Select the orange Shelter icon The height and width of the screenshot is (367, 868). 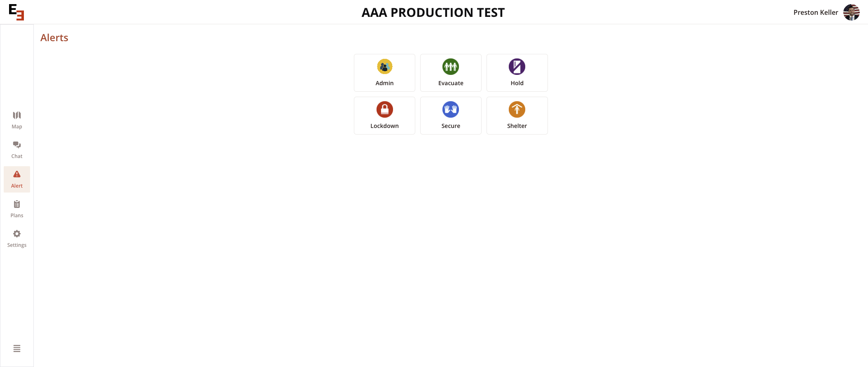(517, 109)
